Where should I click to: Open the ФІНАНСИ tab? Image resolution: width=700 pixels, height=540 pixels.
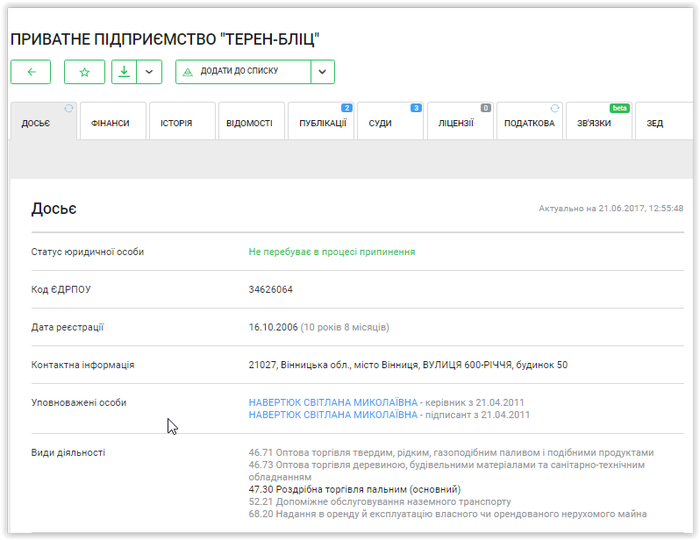[x=113, y=121]
